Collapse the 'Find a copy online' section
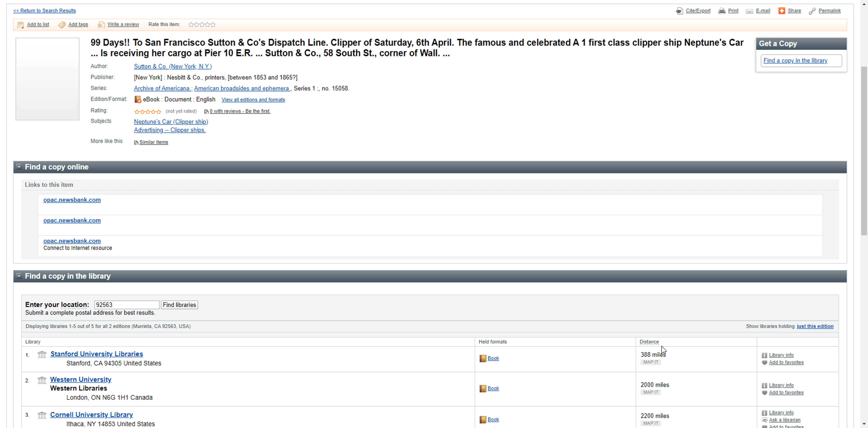 pyautogui.click(x=19, y=167)
